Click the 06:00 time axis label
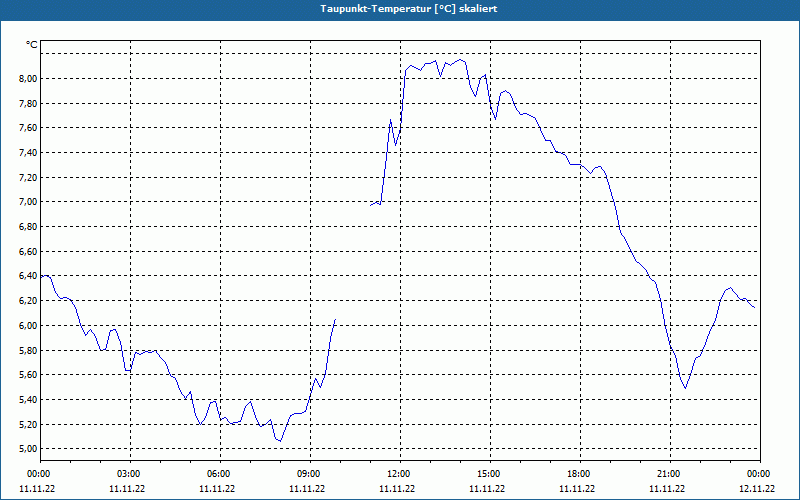 [x=220, y=474]
